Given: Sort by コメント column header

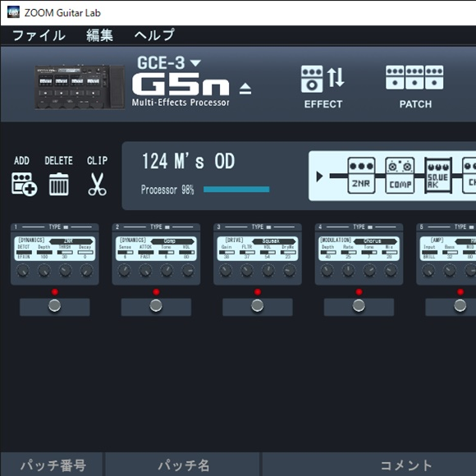Looking at the screenshot, I should [369, 465].
